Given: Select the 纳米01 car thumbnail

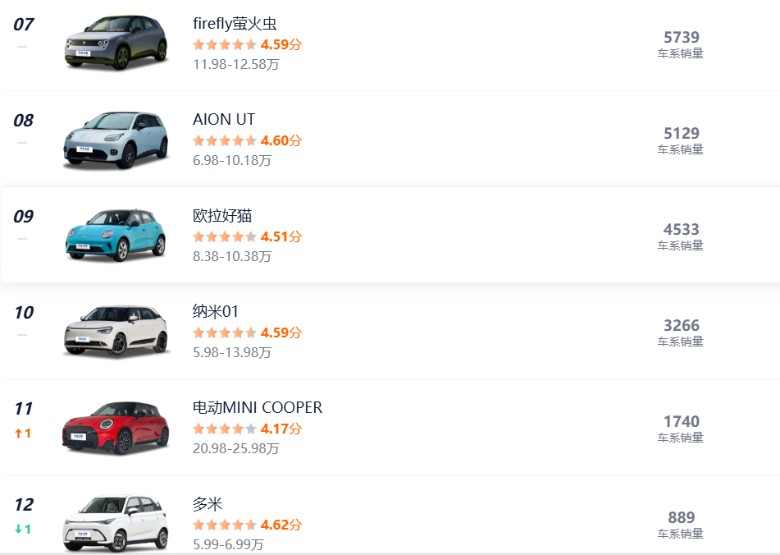Looking at the screenshot, I should pos(115,330).
